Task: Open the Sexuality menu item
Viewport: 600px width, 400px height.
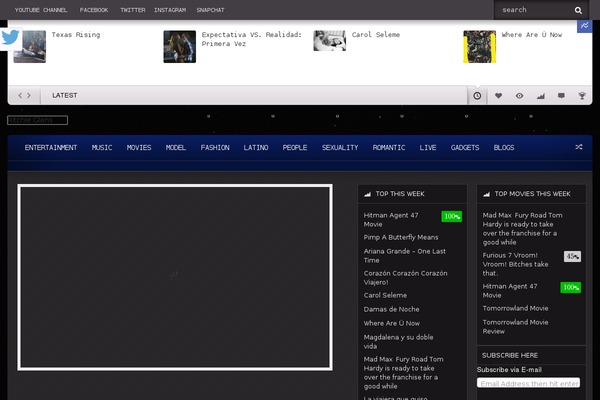Action: (340, 148)
